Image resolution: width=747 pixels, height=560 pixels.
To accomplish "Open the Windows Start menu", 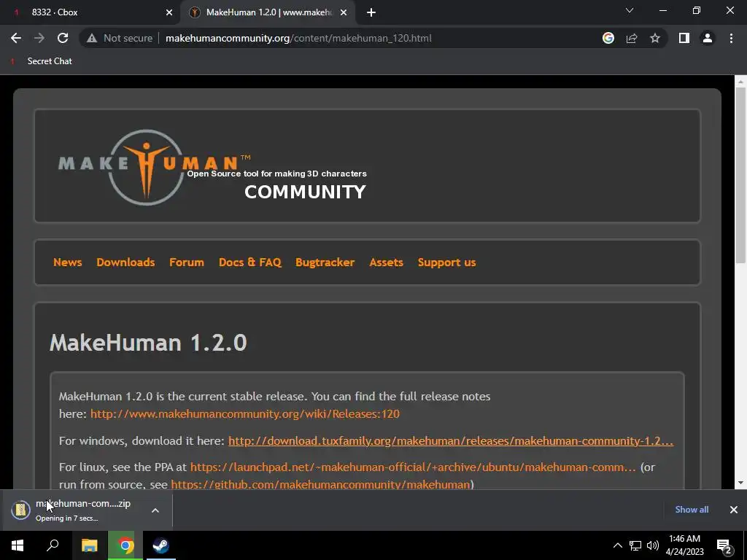I will pos(18,545).
